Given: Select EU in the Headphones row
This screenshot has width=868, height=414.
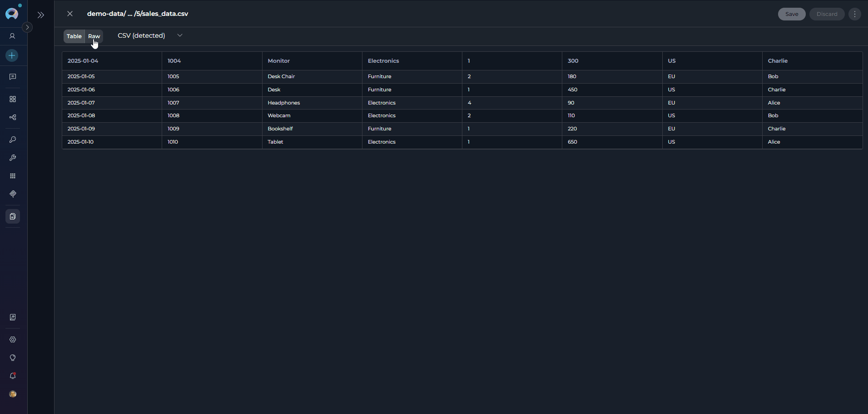Looking at the screenshot, I should click(712, 103).
